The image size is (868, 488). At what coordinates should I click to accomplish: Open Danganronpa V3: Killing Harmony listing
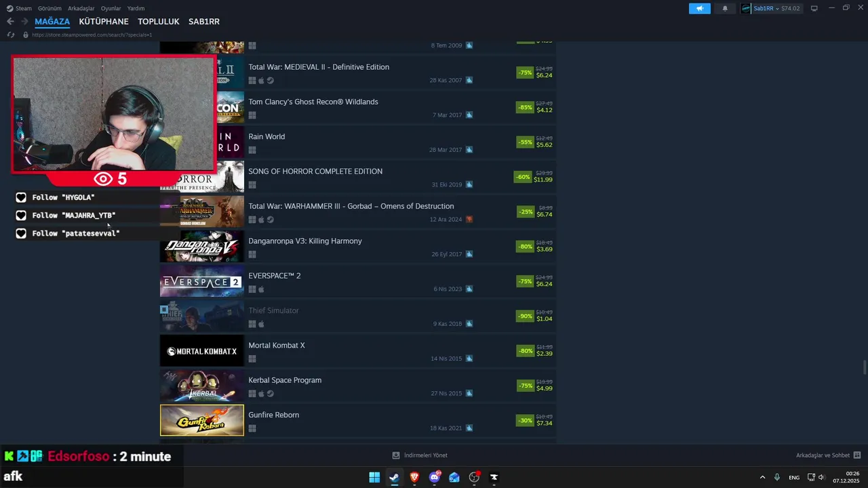(x=305, y=241)
